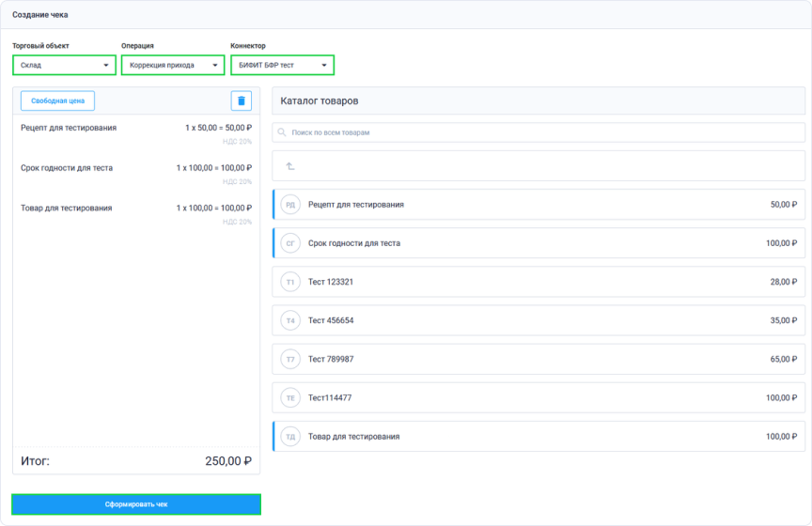Open the Коннектор dropdown

pos(282,66)
